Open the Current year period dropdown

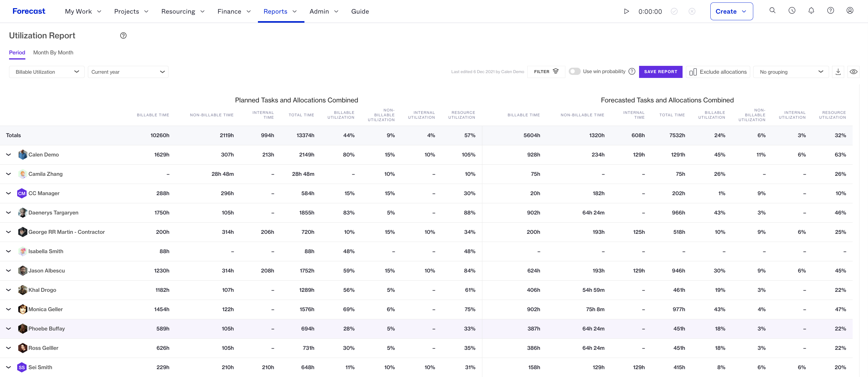128,72
